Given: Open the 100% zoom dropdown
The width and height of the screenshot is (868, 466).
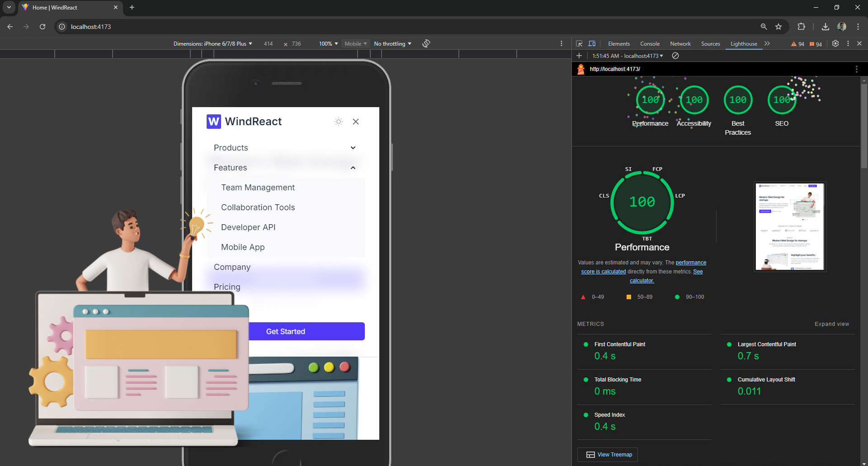Looking at the screenshot, I should coord(328,44).
